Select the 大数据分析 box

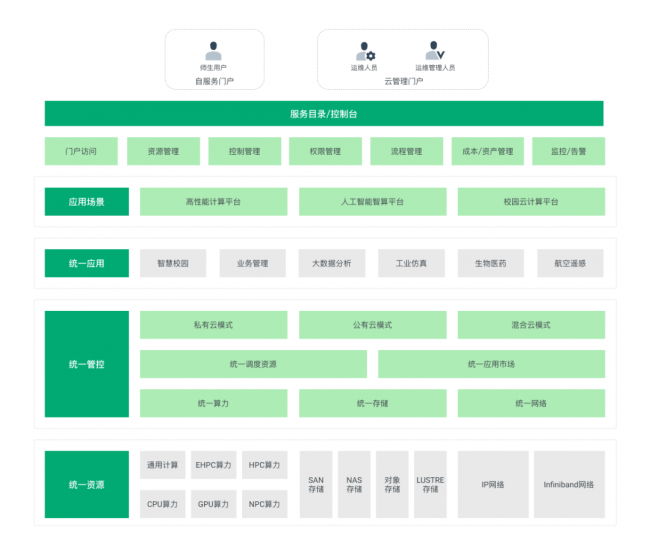[332, 263]
